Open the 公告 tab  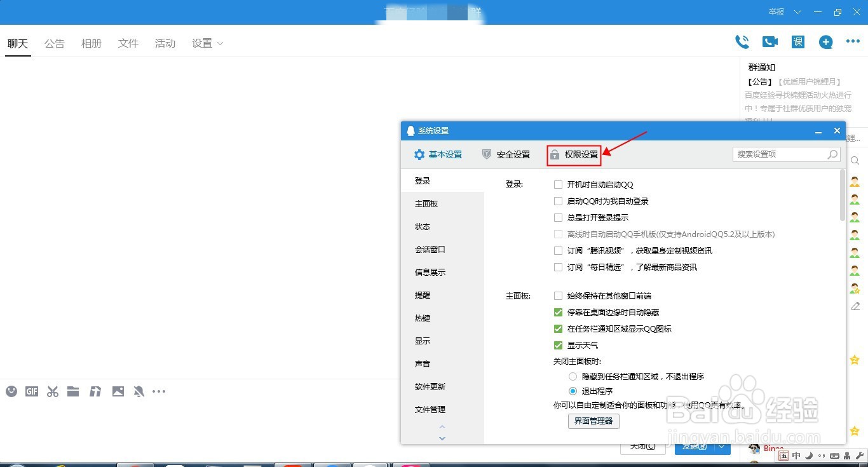55,43
